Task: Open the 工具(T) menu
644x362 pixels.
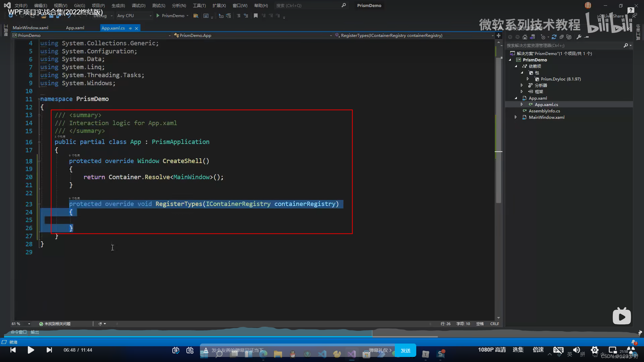Action: (x=199, y=6)
